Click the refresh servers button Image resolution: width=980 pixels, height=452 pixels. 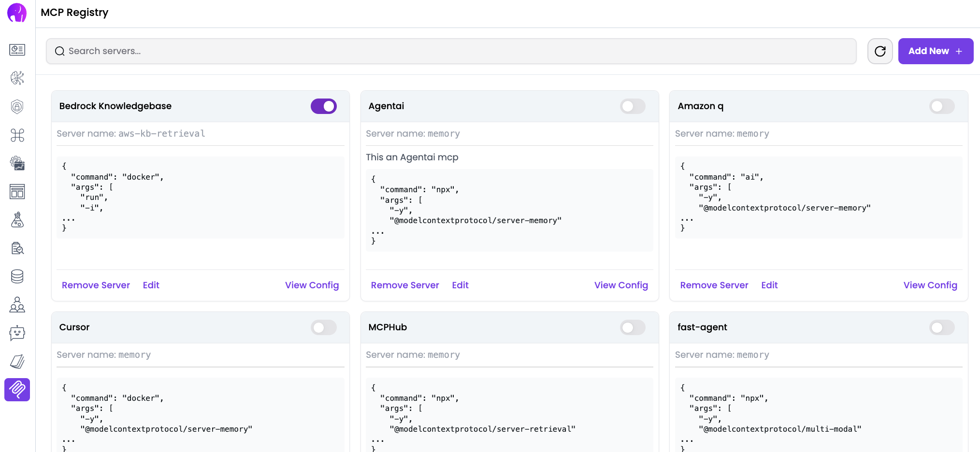[x=879, y=51]
